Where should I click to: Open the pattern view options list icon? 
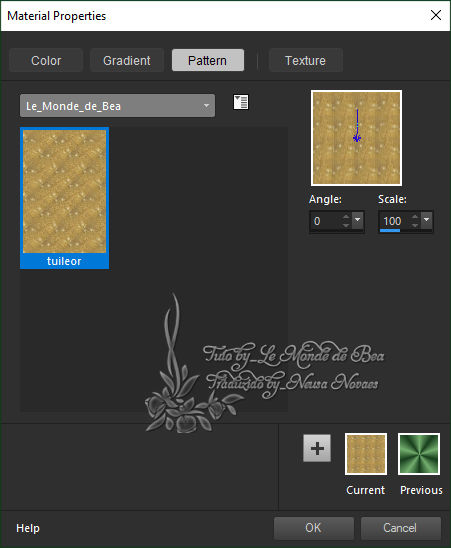coord(241,102)
